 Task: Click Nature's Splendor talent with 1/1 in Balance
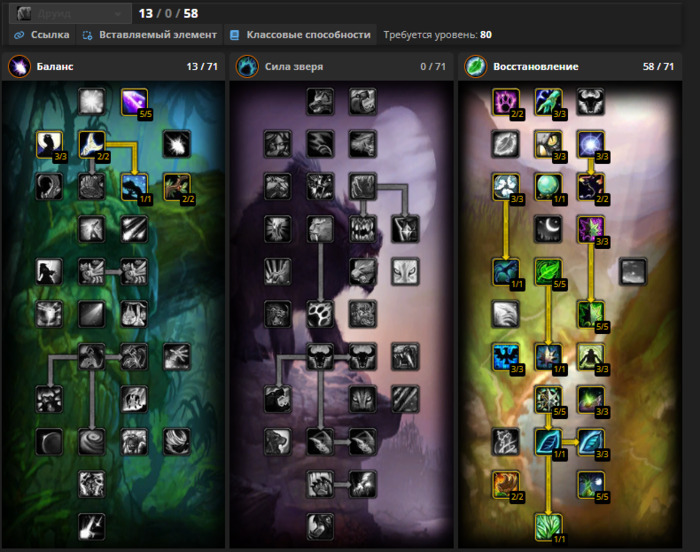pos(134,187)
